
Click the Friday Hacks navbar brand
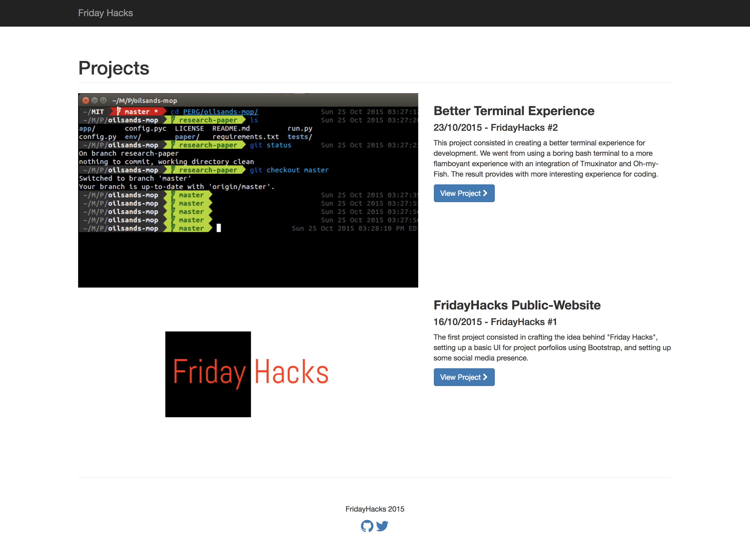pyautogui.click(x=105, y=13)
